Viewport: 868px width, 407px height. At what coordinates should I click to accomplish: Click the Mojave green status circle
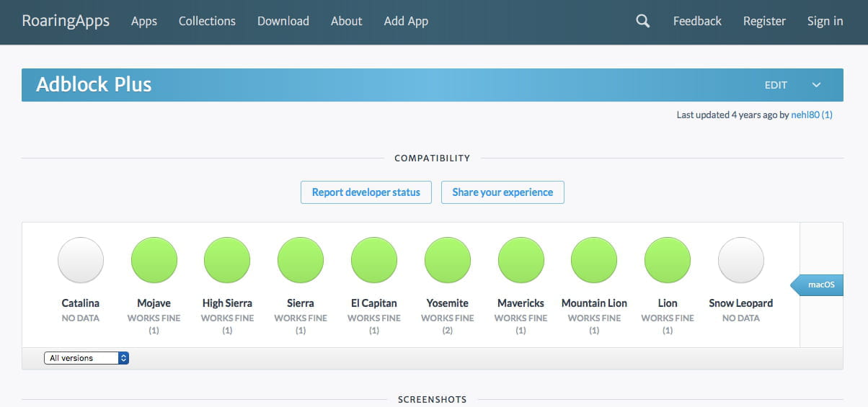(x=154, y=260)
